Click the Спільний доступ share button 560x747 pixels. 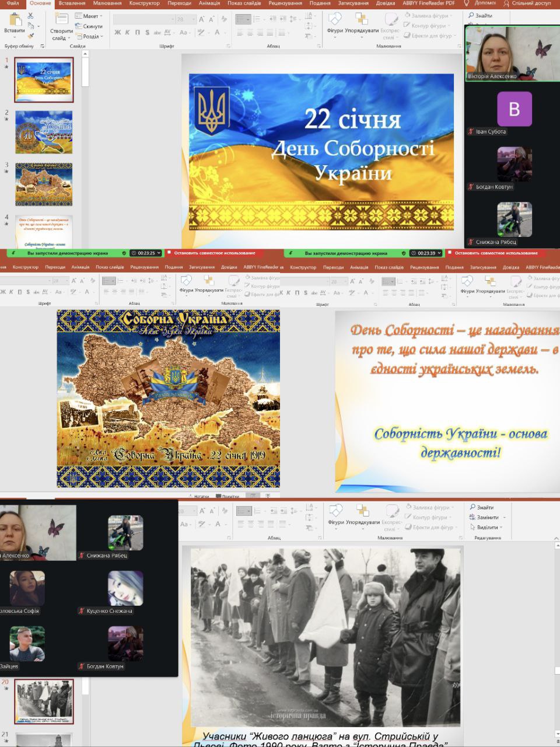point(529,4)
